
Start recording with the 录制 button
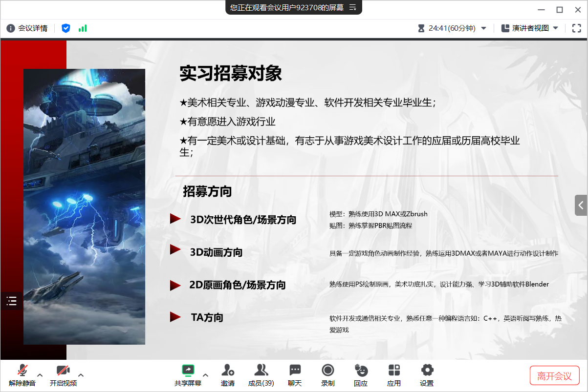(328, 375)
